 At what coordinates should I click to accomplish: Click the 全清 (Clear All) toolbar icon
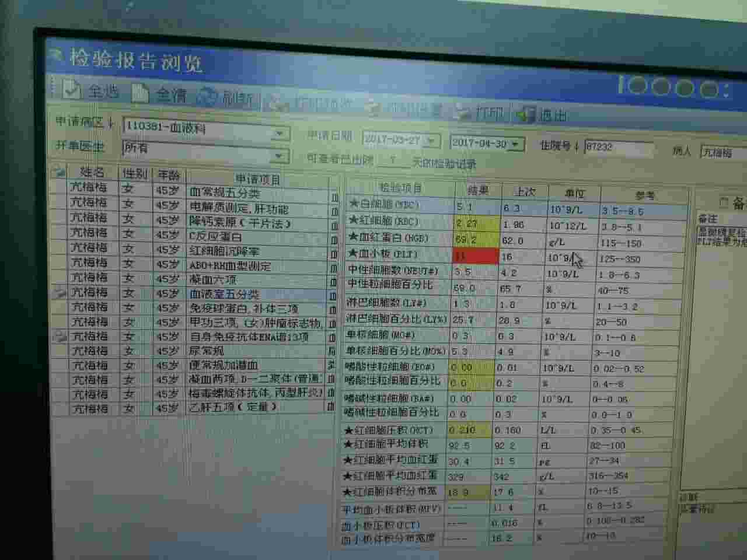point(141,93)
